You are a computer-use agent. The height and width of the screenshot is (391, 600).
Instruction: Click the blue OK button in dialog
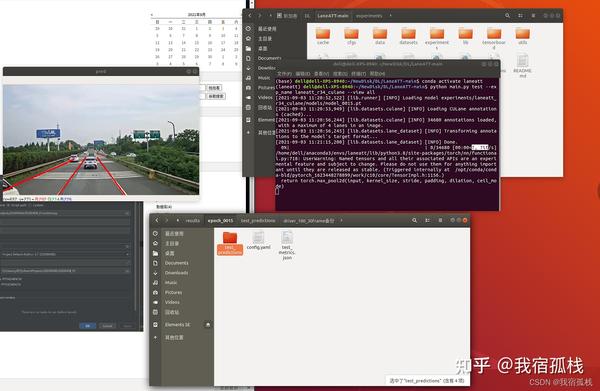click(88, 326)
